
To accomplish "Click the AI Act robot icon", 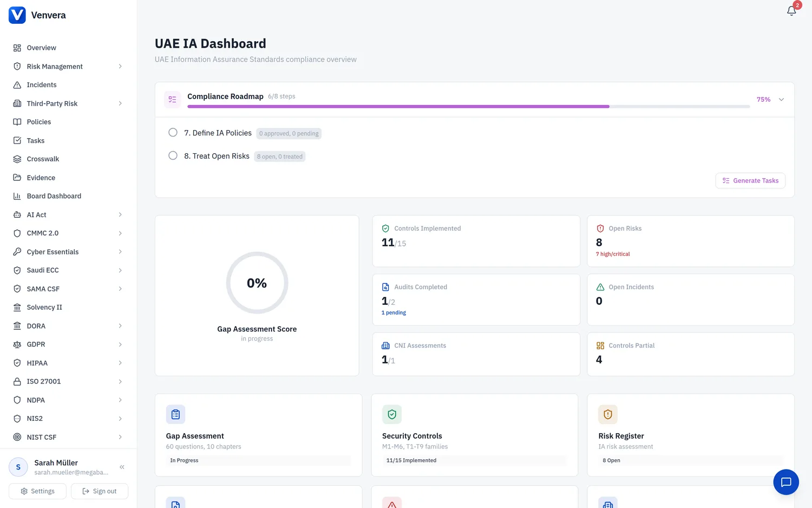I will pyautogui.click(x=17, y=215).
